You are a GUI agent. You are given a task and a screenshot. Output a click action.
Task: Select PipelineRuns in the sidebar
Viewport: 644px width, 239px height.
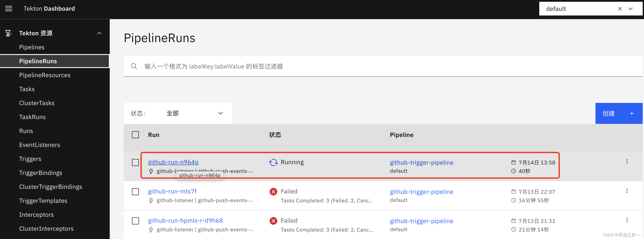(x=55, y=61)
